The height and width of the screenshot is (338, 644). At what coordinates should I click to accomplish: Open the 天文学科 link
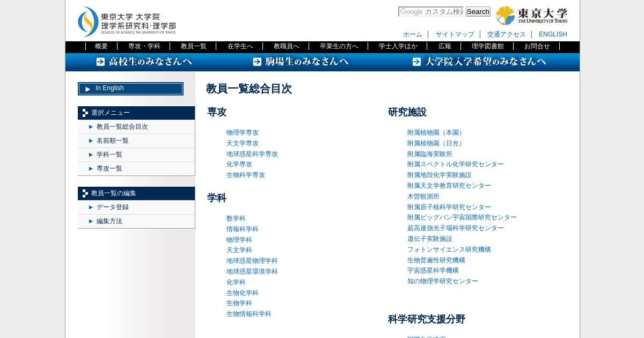click(x=239, y=250)
